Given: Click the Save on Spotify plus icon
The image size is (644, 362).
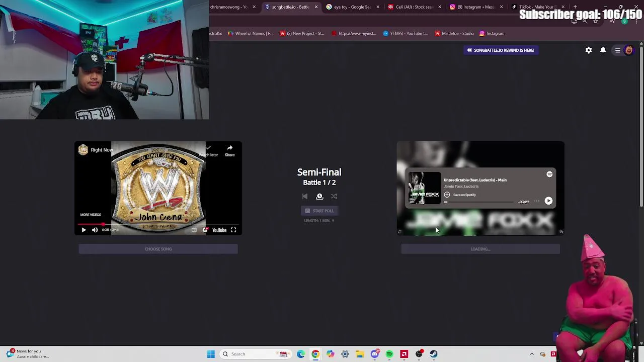Looking at the screenshot, I should click(x=447, y=195).
